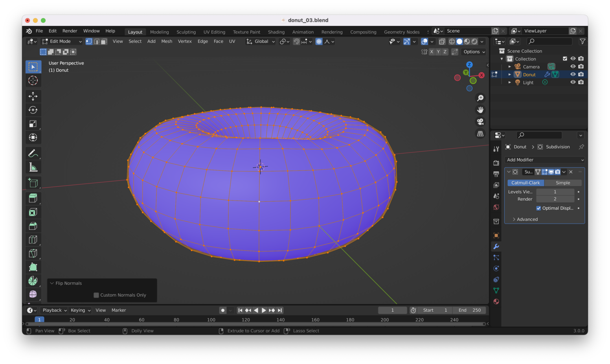Switch to the Shading workspace tab
This screenshot has width=610, height=364.
pyautogui.click(x=276, y=32)
